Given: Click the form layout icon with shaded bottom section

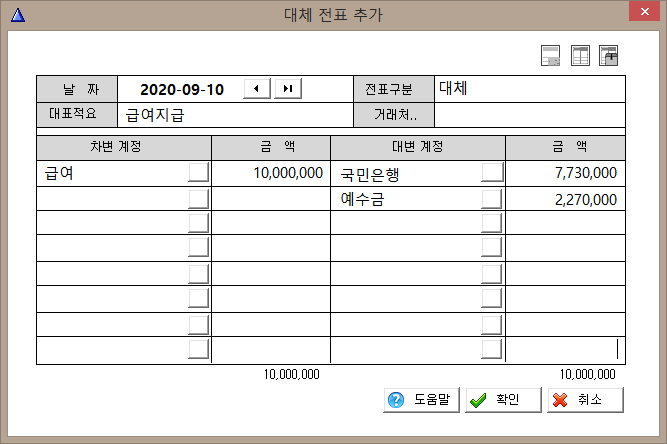Looking at the screenshot, I should pos(550,56).
